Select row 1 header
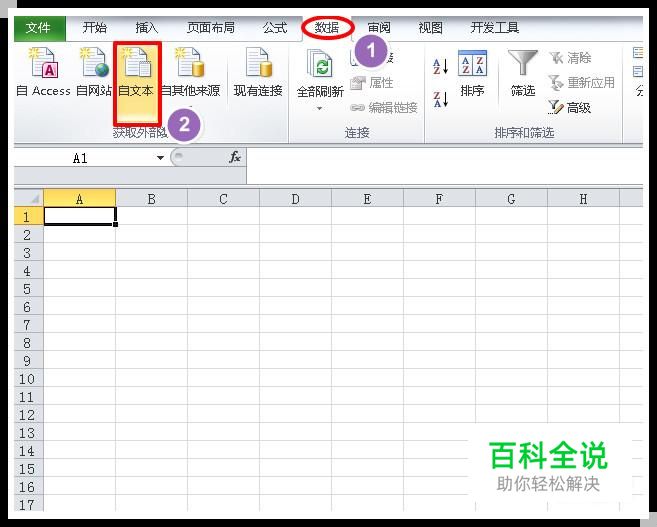Screen dimensions: 657x527 coord(28,216)
